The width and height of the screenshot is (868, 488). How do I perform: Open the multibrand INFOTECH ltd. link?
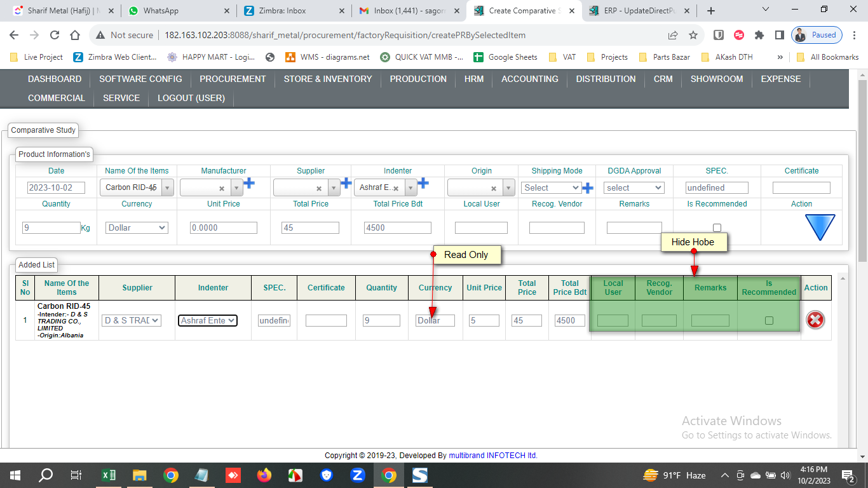(x=493, y=456)
